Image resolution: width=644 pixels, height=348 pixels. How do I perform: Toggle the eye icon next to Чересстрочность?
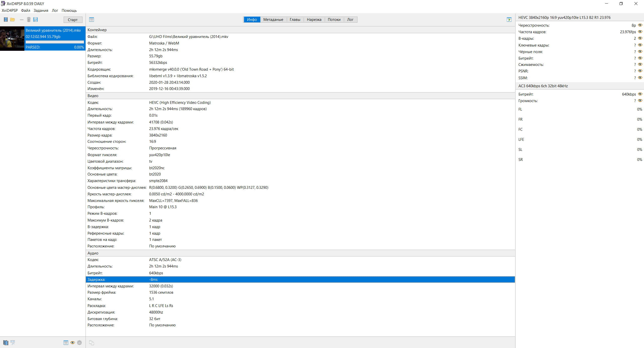tap(640, 25)
